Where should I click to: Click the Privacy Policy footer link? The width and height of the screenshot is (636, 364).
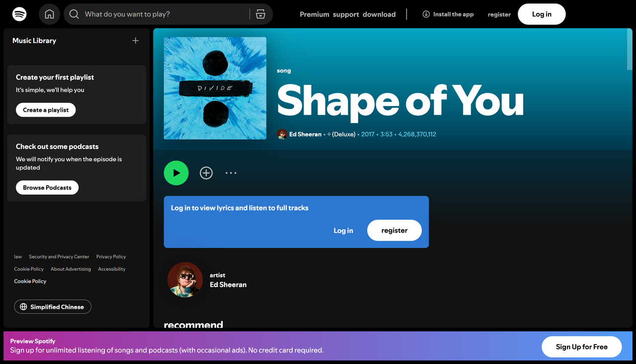[110, 257]
